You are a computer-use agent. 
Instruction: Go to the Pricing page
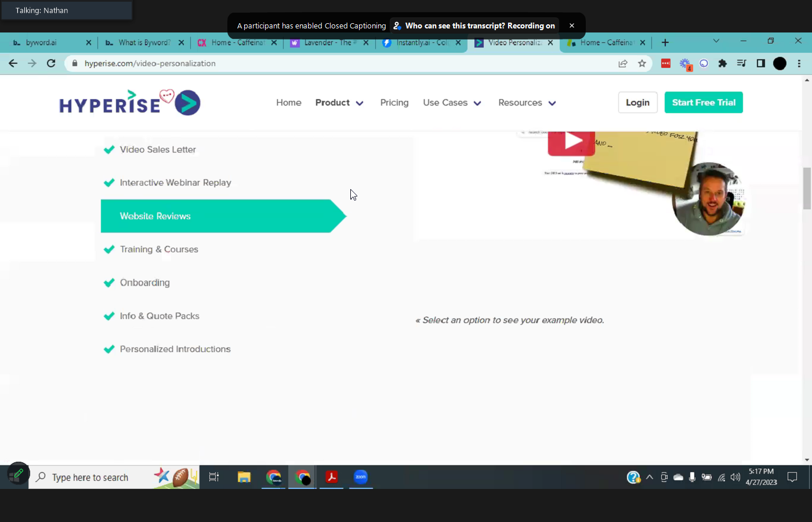coord(394,103)
